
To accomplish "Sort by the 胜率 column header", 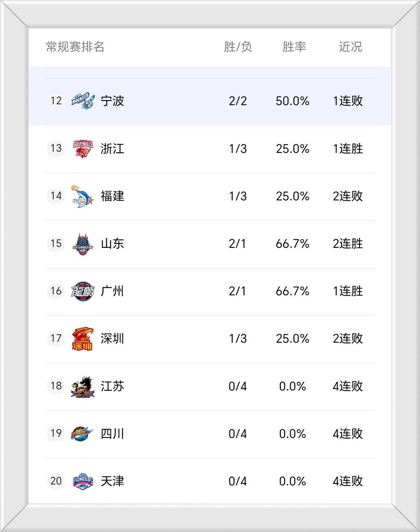I will tap(294, 47).
